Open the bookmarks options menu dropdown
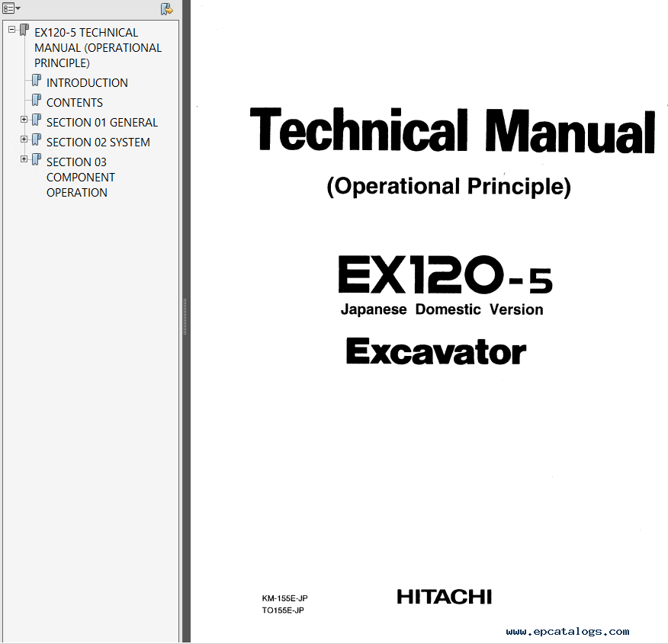This screenshot has width=668, height=644. coord(11,8)
